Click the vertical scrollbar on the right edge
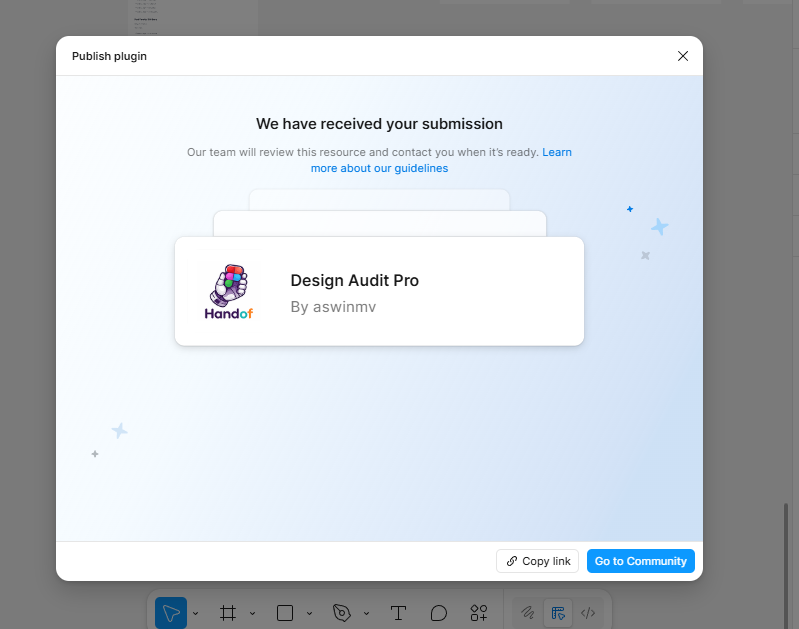Screen dimensions: 799x629 click(x=785, y=566)
